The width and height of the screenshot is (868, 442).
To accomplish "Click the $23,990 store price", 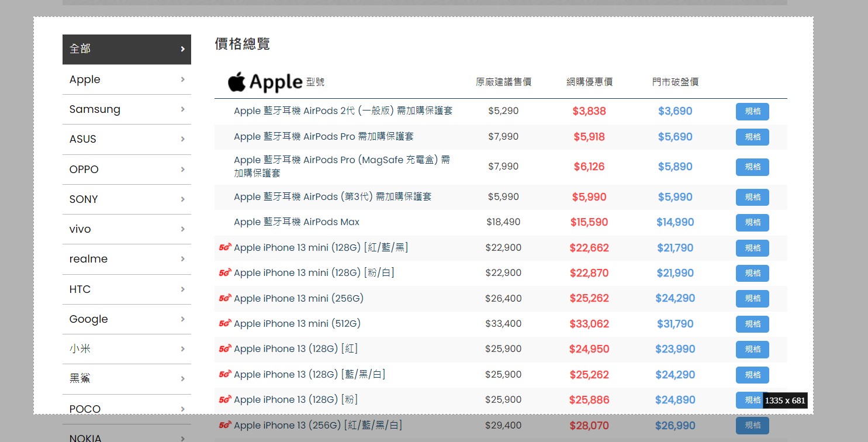I will tap(675, 349).
